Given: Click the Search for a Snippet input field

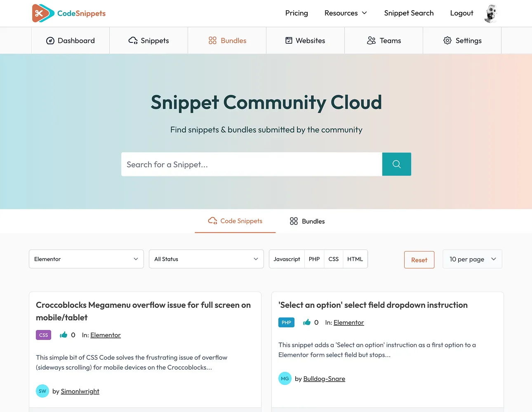Looking at the screenshot, I should (252, 164).
